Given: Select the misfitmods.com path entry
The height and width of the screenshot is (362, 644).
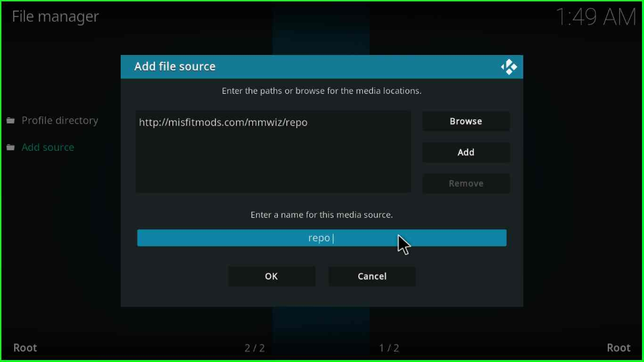Looking at the screenshot, I should pos(223,122).
